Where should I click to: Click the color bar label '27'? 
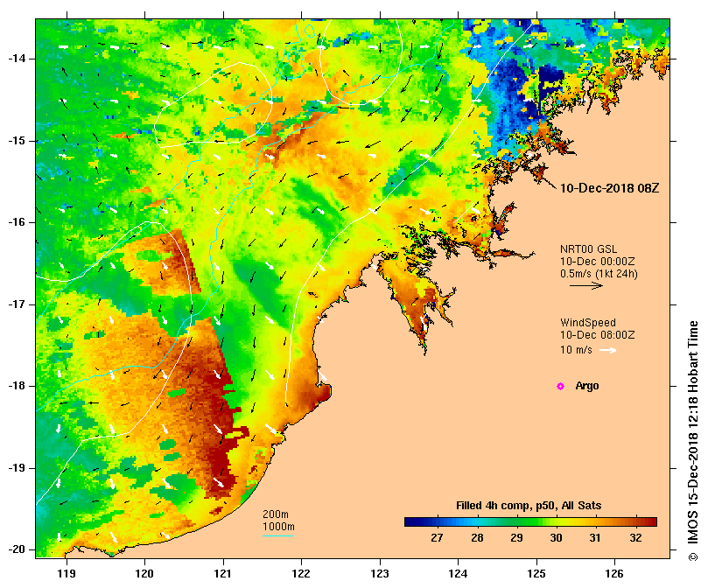click(437, 538)
